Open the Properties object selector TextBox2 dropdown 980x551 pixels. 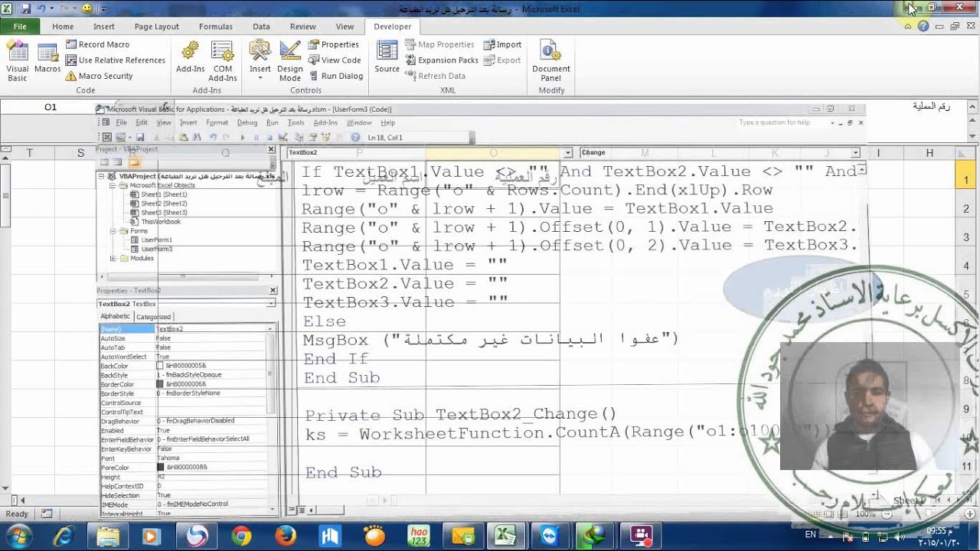(x=271, y=304)
